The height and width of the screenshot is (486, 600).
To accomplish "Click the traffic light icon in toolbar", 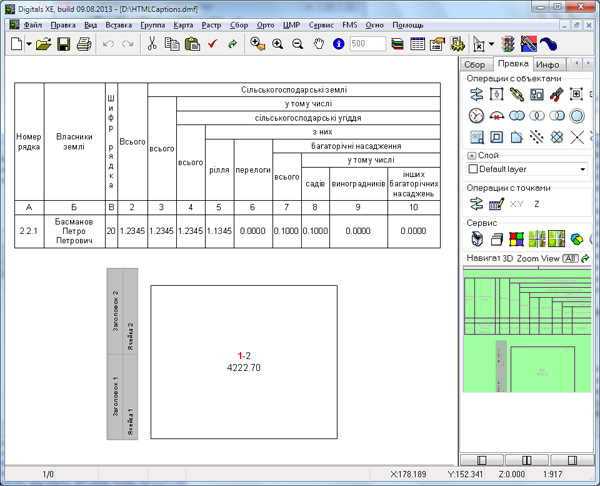I will (x=508, y=44).
